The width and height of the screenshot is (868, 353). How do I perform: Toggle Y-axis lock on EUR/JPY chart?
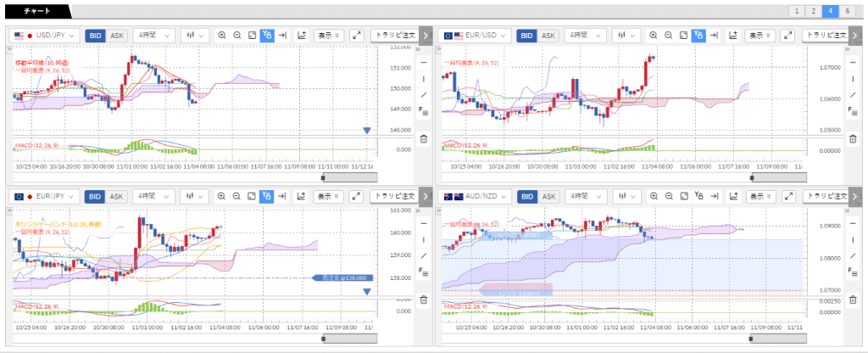pyautogui.click(x=267, y=197)
